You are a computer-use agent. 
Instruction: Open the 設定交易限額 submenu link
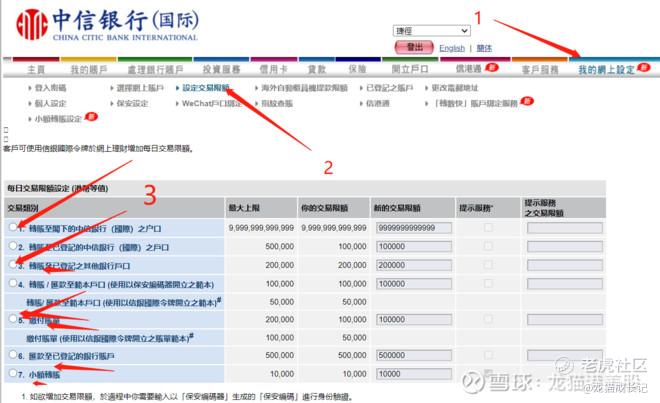[206, 88]
